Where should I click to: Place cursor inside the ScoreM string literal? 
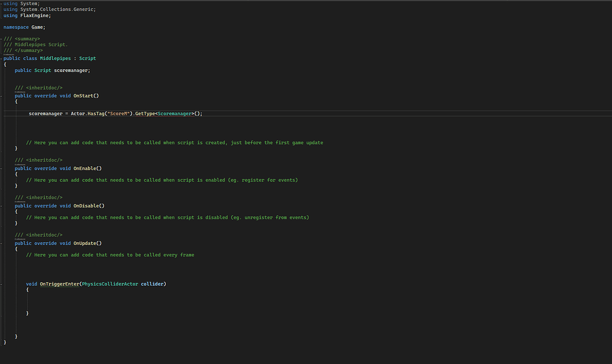tap(120, 113)
